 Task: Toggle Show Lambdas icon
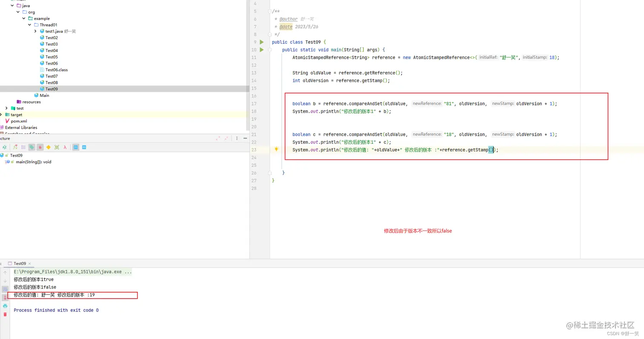(x=65, y=147)
